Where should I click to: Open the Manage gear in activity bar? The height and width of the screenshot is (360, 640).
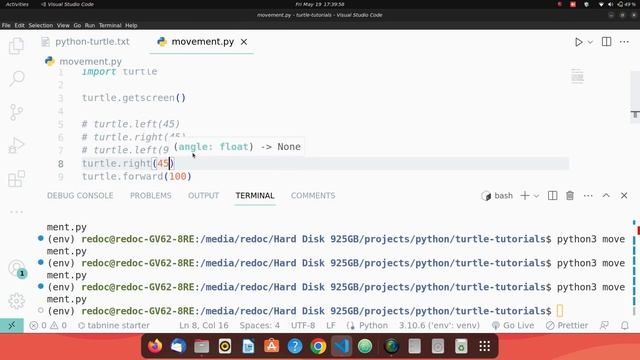17,301
